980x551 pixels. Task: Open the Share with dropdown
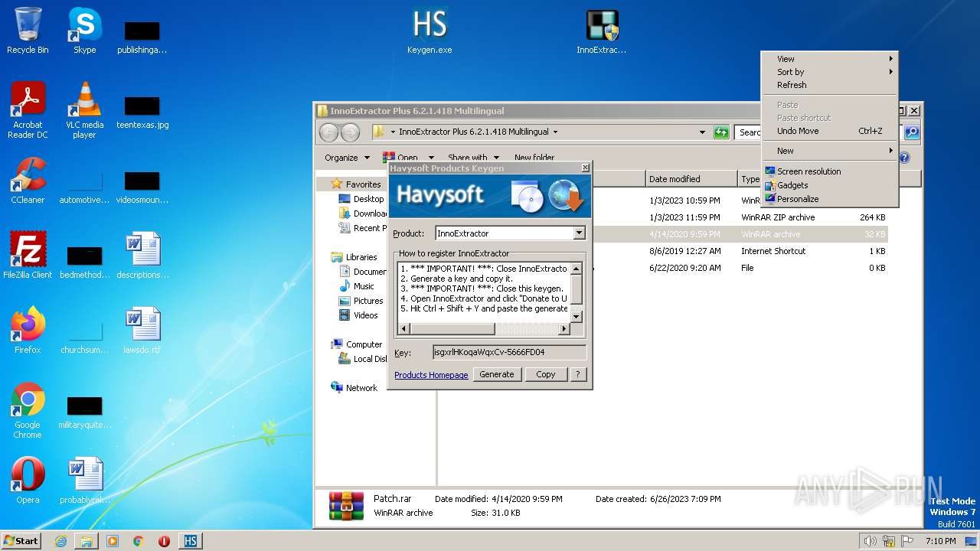[473, 158]
